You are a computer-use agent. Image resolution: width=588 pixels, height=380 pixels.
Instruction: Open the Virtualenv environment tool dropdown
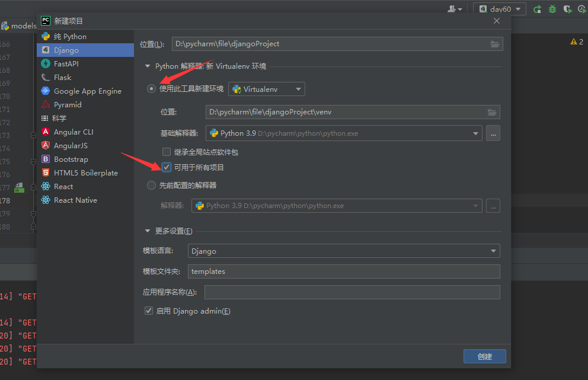click(267, 89)
